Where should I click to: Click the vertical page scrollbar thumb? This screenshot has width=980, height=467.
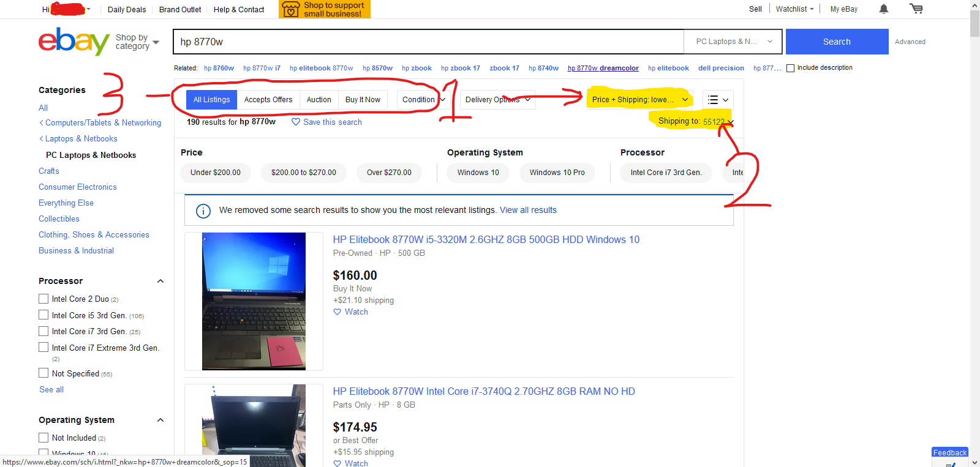pyautogui.click(x=974, y=23)
